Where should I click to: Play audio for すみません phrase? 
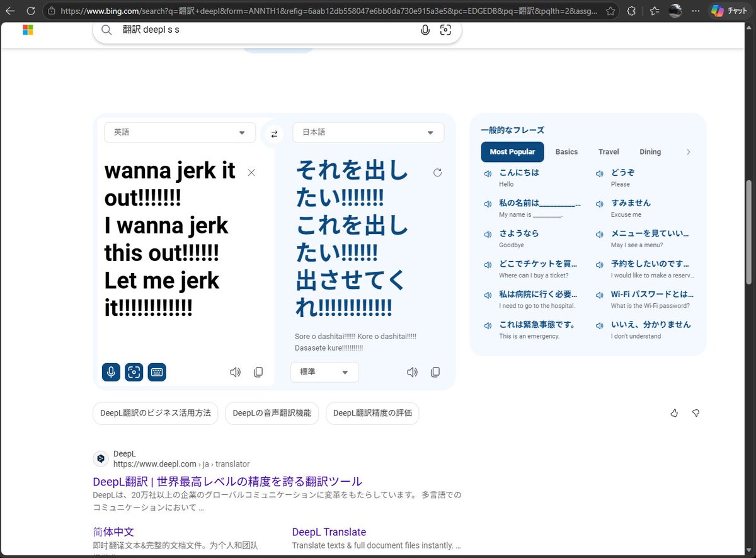click(599, 204)
